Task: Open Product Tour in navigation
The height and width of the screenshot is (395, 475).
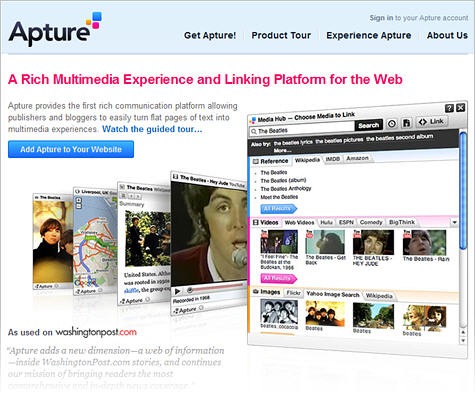Action: (281, 35)
